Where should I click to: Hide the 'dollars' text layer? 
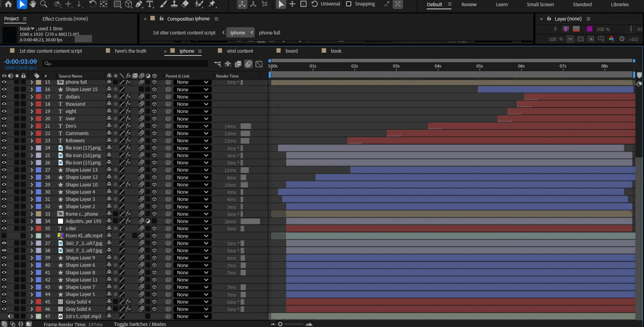coord(4,97)
